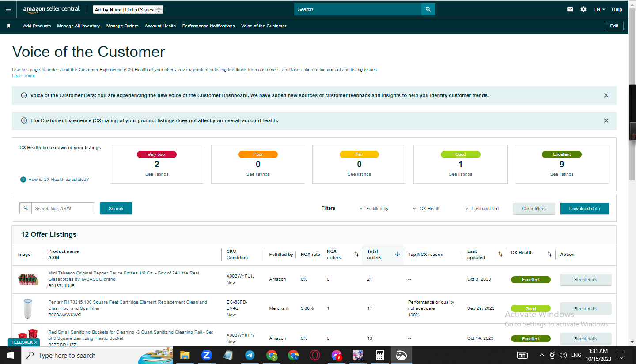Click Download data button
This screenshot has height=364, width=636.
coord(585,209)
